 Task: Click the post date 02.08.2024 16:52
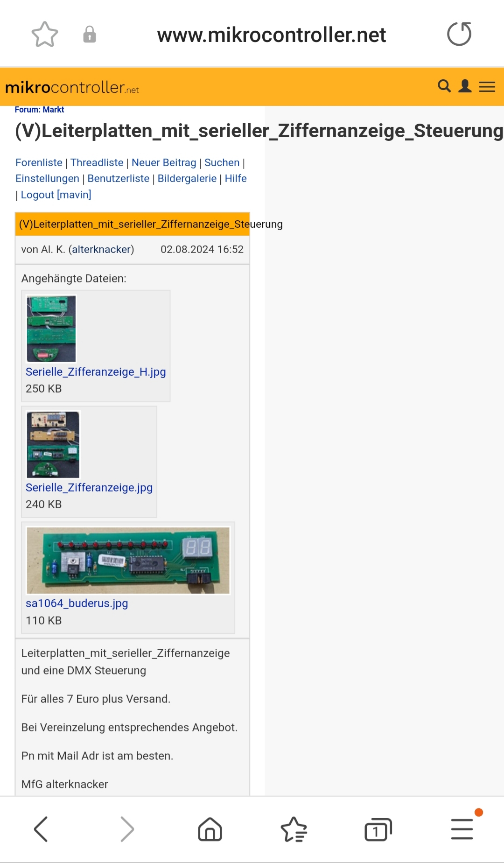click(x=202, y=249)
